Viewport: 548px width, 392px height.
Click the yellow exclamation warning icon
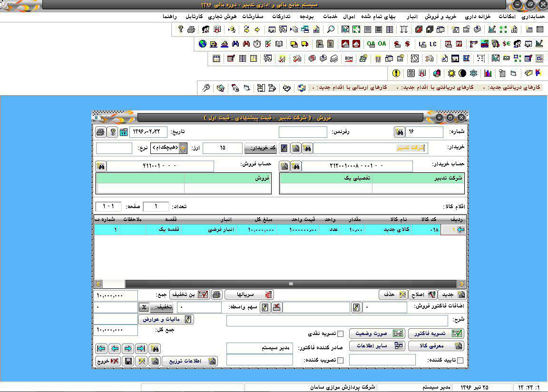pyautogui.click(x=396, y=73)
